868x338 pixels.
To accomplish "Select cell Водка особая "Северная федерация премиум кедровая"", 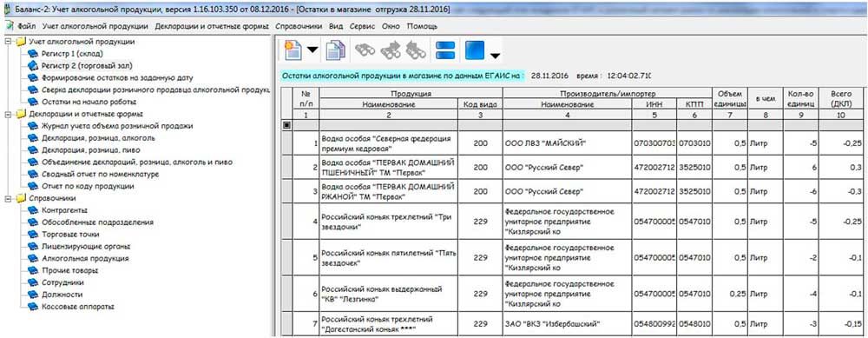I will [388, 143].
